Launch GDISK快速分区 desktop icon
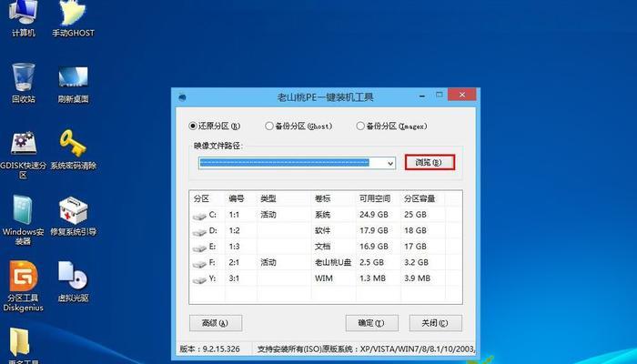This screenshot has height=364, width=637. click(23, 155)
